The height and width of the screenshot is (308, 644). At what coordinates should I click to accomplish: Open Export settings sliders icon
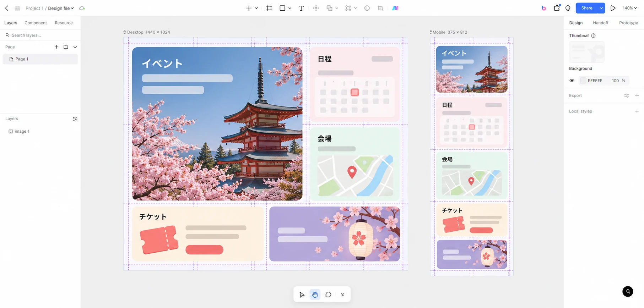(627, 95)
